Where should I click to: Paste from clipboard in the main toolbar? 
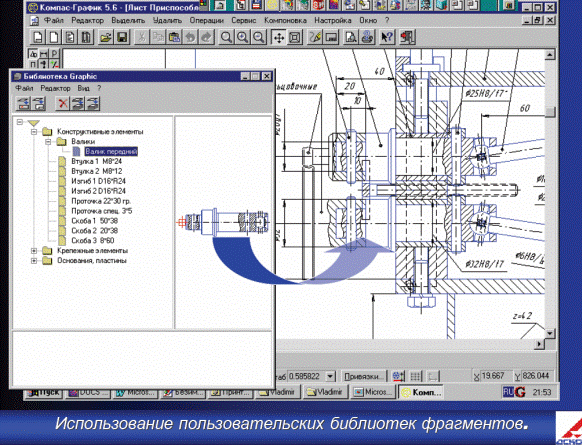174,37
